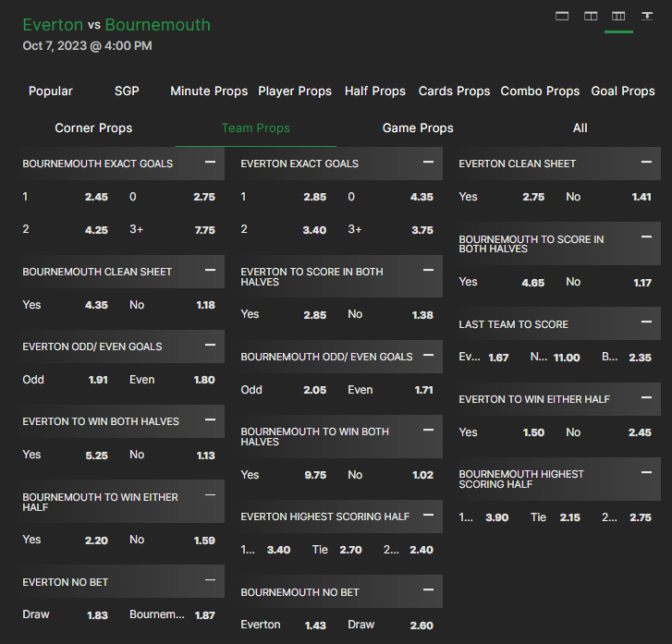This screenshot has height=644, width=672.
Task: Collapse Bournemouth To Win Both Halves
Action: point(428,430)
